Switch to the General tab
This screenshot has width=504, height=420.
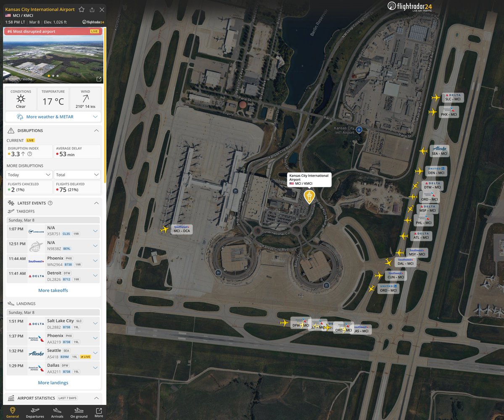click(13, 412)
